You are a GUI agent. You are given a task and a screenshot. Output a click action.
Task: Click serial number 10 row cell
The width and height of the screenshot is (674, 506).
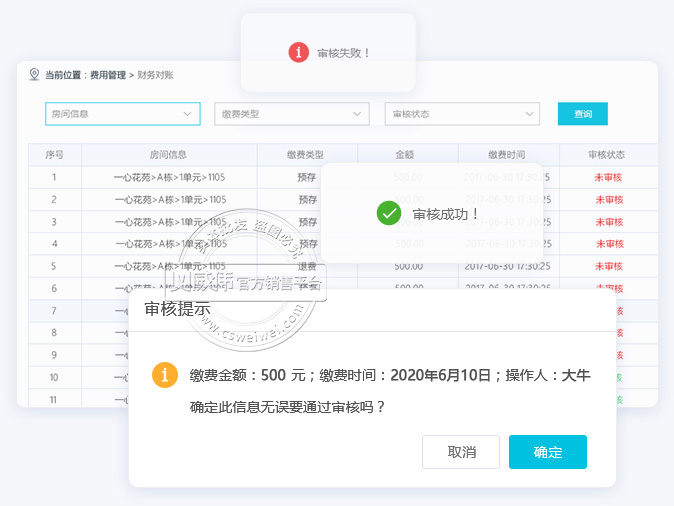point(54,377)
